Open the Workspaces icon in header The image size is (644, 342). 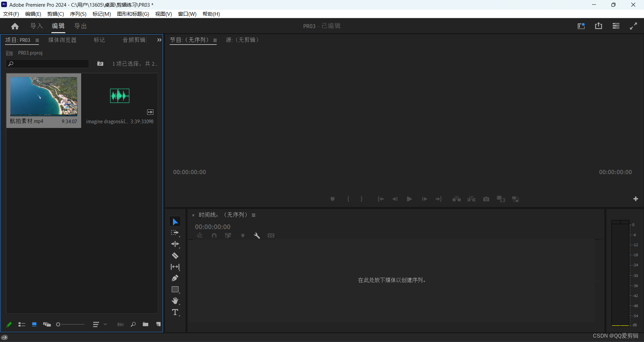coord(581,26)
